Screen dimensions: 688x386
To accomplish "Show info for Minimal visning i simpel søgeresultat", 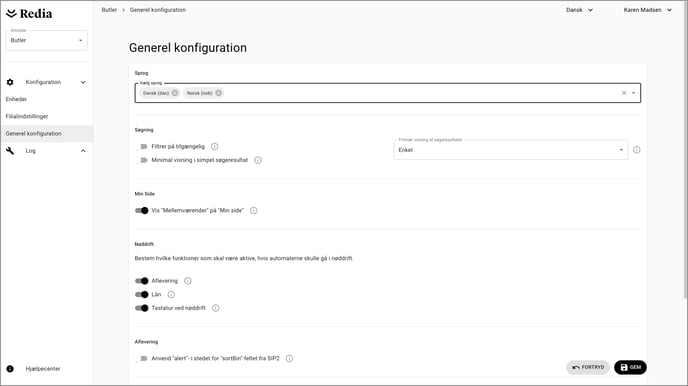I will coord(258,160).
